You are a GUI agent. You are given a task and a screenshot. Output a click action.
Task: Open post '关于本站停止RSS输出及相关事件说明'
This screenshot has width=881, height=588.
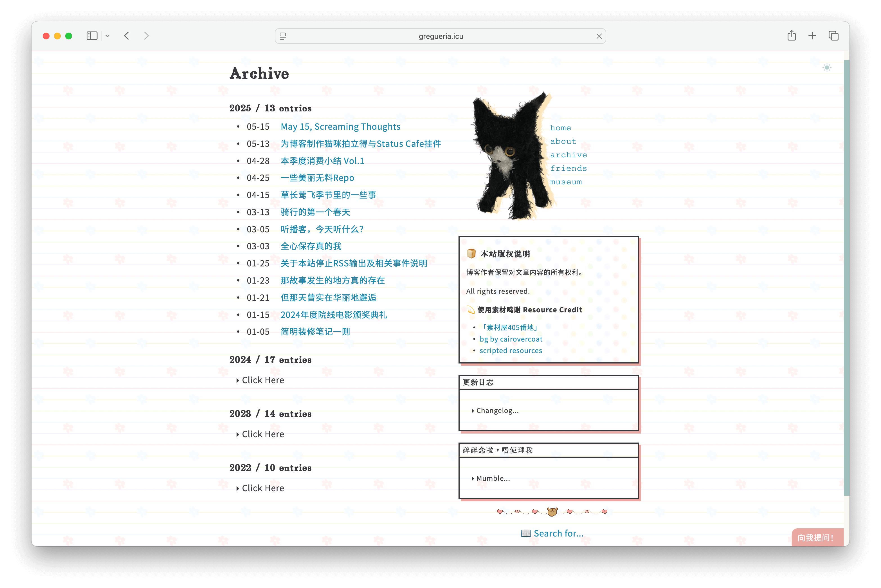tap(354, 263)
